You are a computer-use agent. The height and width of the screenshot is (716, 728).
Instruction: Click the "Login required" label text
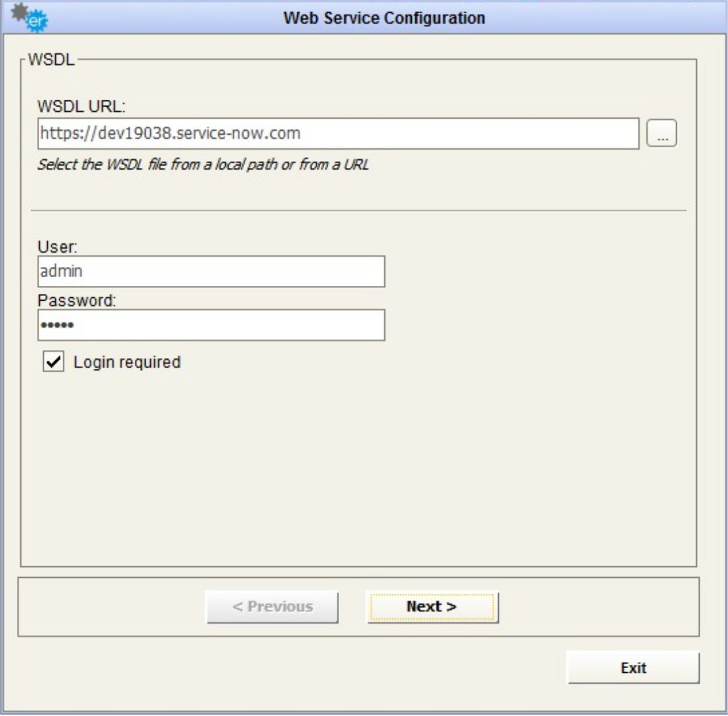click(127, 362)
